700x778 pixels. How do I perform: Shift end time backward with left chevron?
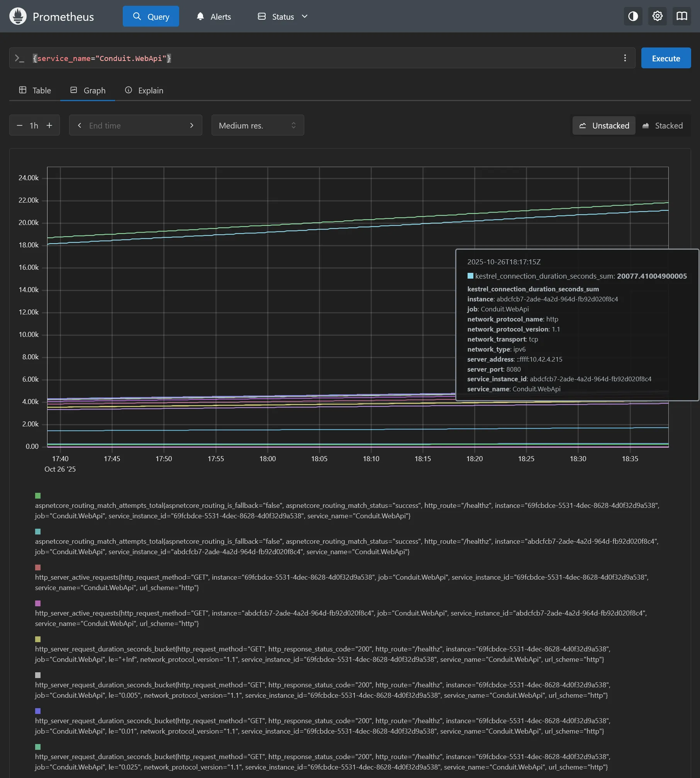pyautogui.click(x=80, y=125)
